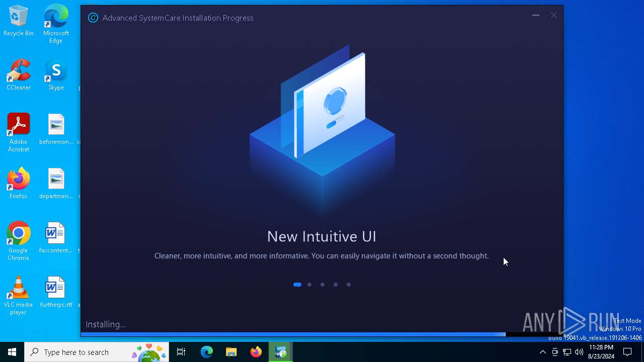The width and height of the screenshot is (644, 362).
Task: Select the faxcontent... Word document
Action: coord(56,238)
